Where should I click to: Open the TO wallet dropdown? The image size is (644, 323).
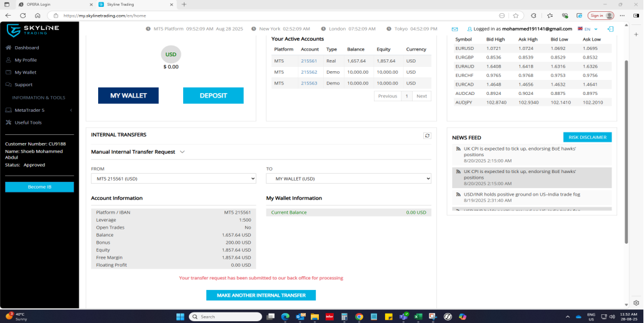point(348,179)
